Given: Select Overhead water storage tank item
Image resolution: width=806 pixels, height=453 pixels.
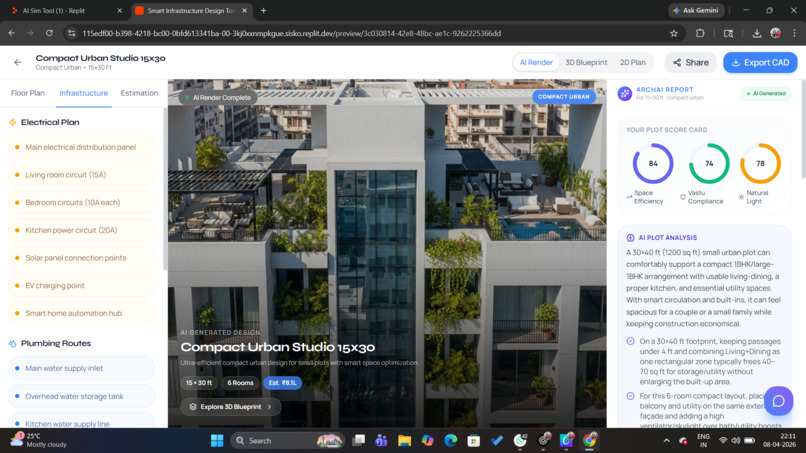Looking at the screenshot, I should point(81,396).
